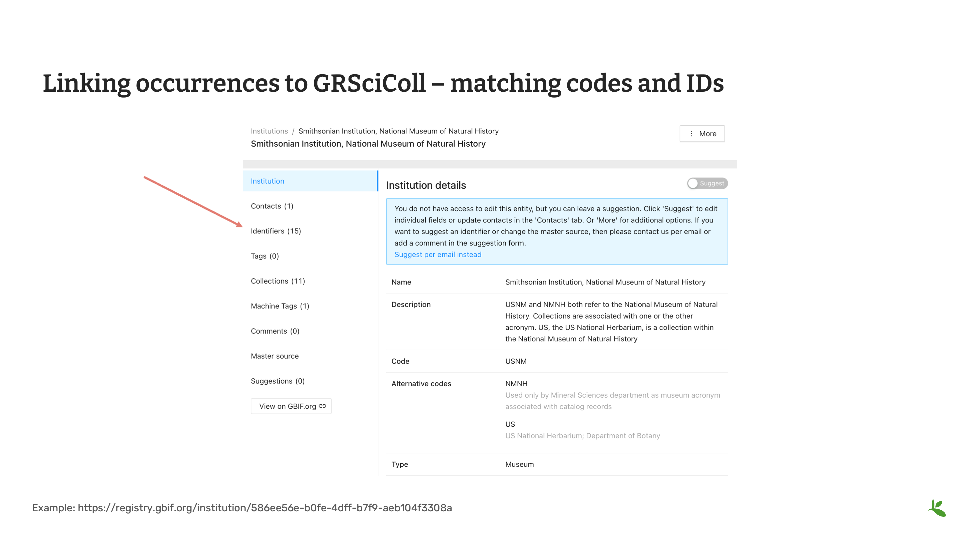Click the registry.gbif.org example URL
Screen dimensions: 980x551
click(x=265, y=508)
